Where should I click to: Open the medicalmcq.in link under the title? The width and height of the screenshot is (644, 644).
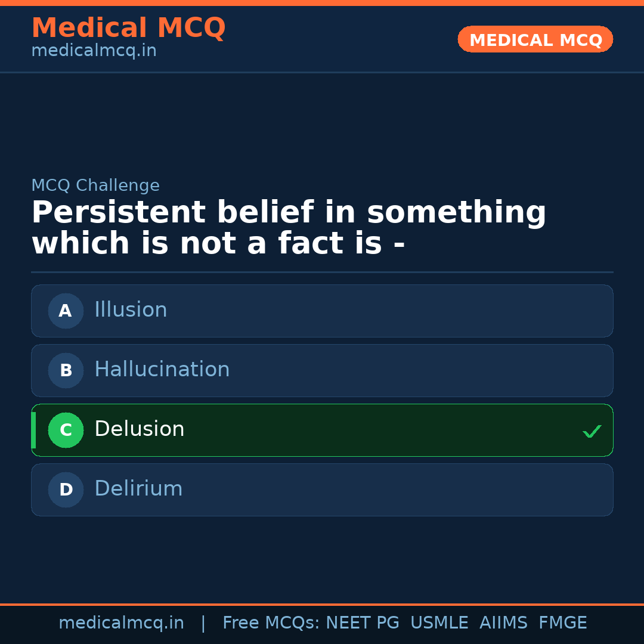pyautogui.click(x=94, y=51)
